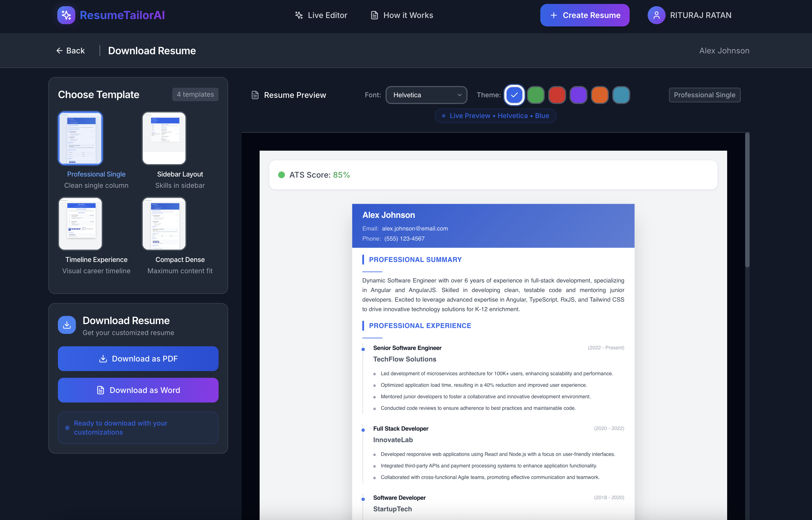Click the green ATS Score status dot
The image size is (812, 520).
tap(282, 175)
